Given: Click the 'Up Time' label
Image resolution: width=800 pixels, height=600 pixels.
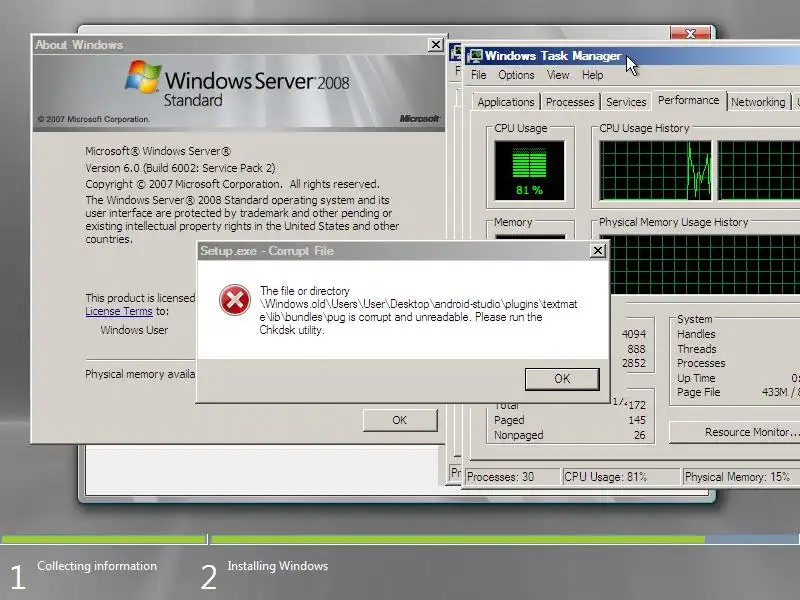Looking at the screenshot, I should click(x=696, y=378).
